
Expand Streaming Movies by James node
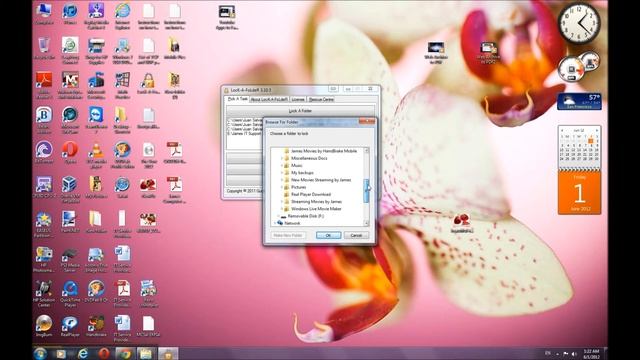[x=281, y=202]
